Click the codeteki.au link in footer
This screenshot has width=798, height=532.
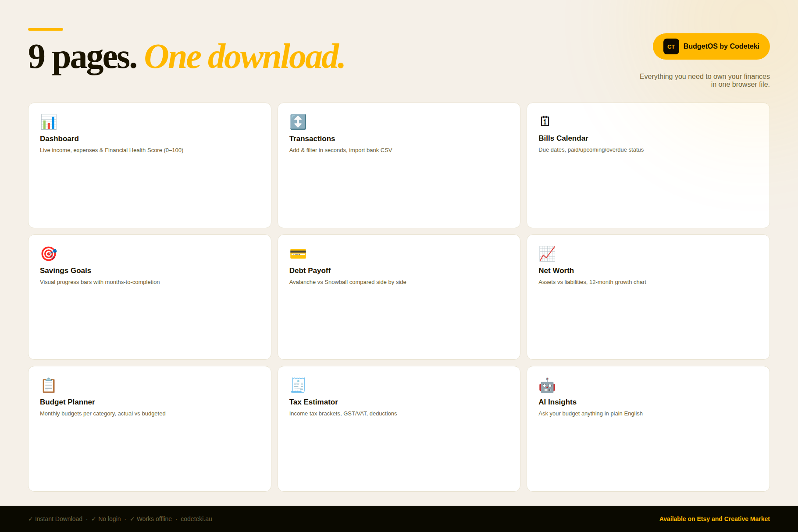[196, 519]
